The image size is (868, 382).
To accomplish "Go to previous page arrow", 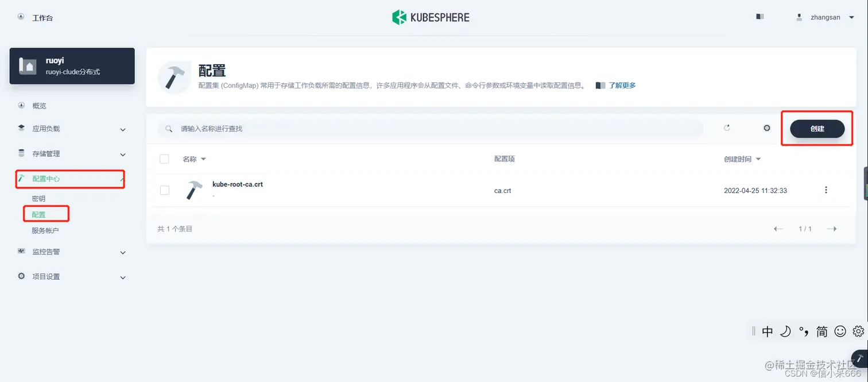I will [778, 229].
